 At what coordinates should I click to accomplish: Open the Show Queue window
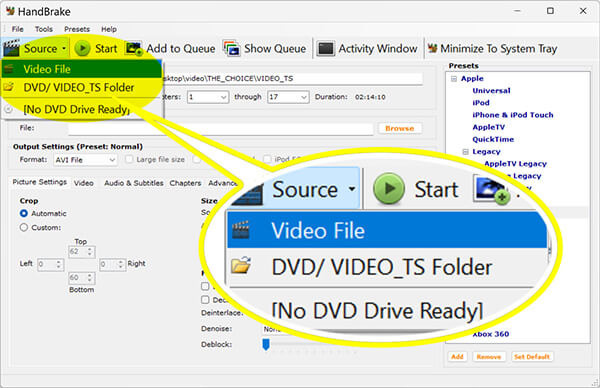click(x=265, y=49)
